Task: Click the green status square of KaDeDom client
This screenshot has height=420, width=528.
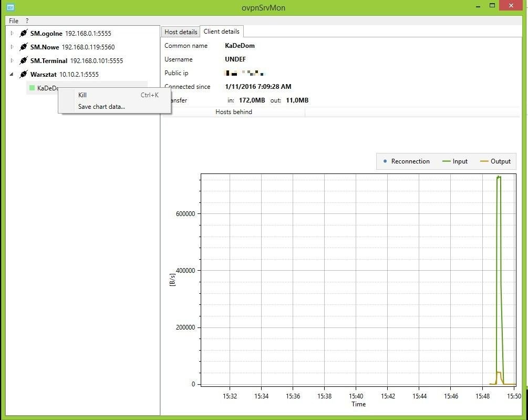Action: click(33, 88)
